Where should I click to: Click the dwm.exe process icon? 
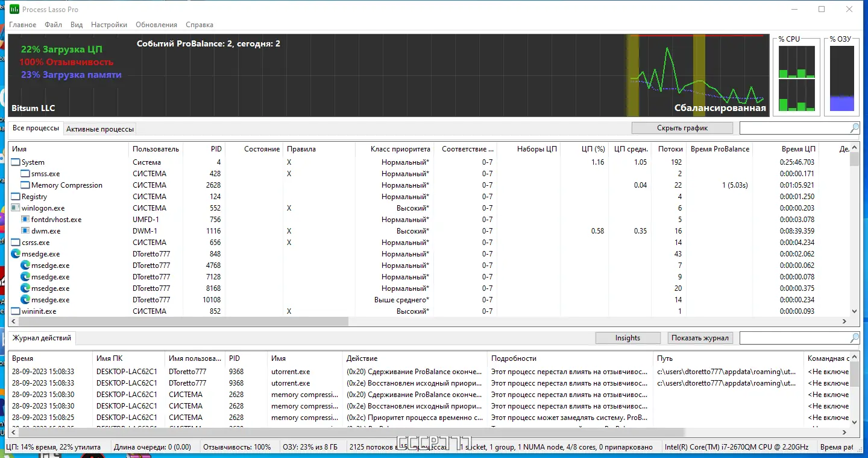coord(25,231)
